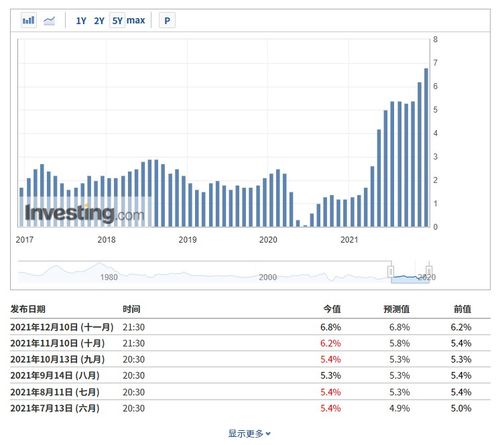Viewport: 500px width, 445px height.
Task: Click 20:30 time in July row
Action: (x=134, y=408)
